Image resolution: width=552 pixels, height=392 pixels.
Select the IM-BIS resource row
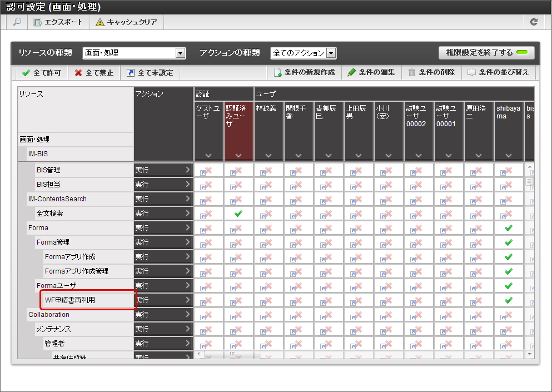tap(80, 154)
